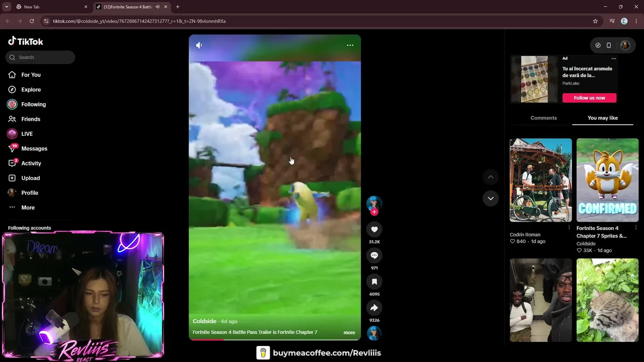The width and height of the screenshot is (644, 362).
Task: Mute the TikTok tab via its speaker icon
Action: pos(157,7)
